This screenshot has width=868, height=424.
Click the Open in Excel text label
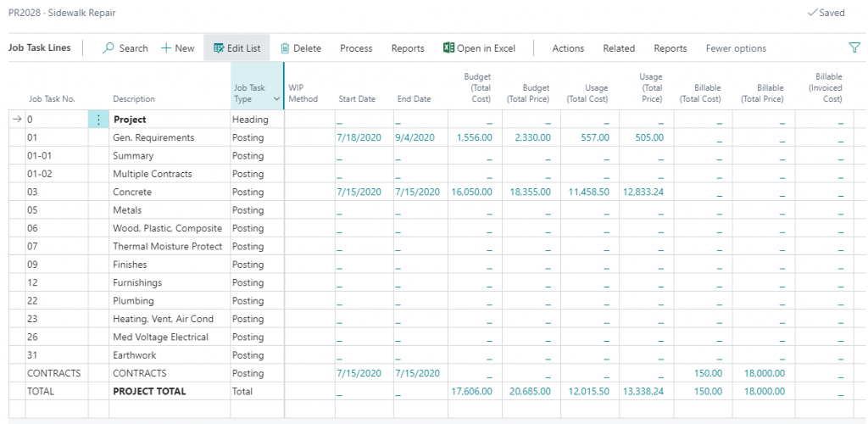[486, 48]
